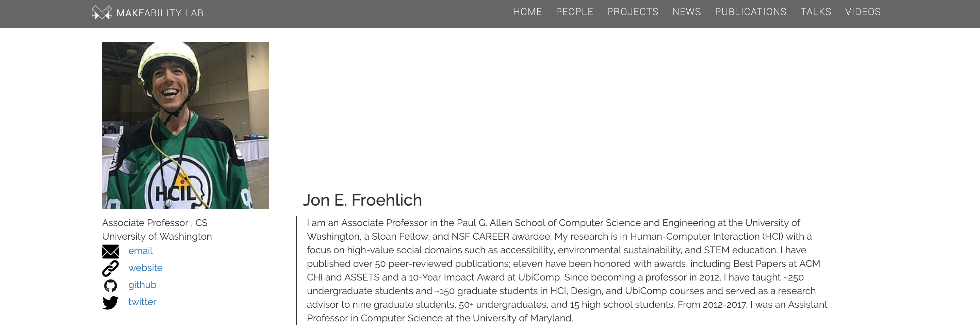
Task: Open the PUBLICATIONS page
Action: coord(750,12)
